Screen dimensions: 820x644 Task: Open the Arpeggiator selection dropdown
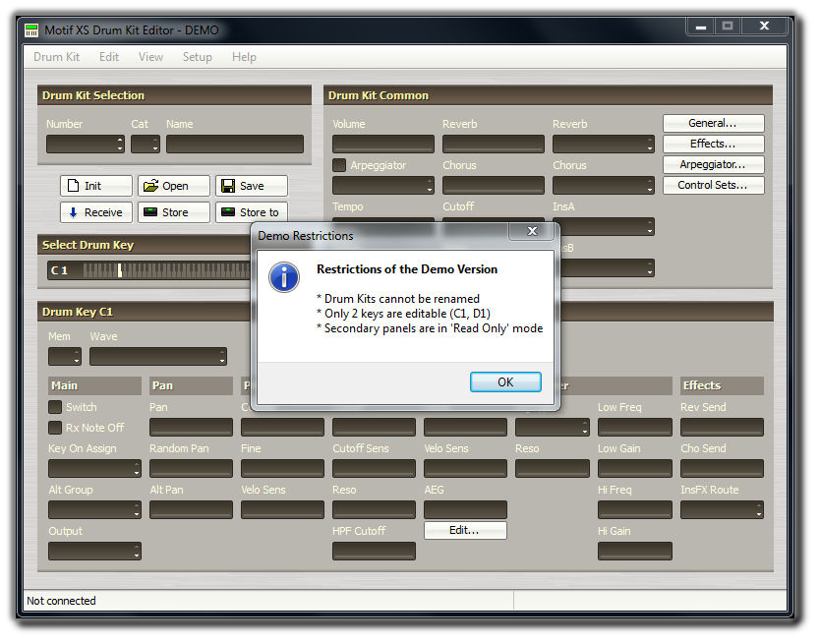tap(383, 185)
